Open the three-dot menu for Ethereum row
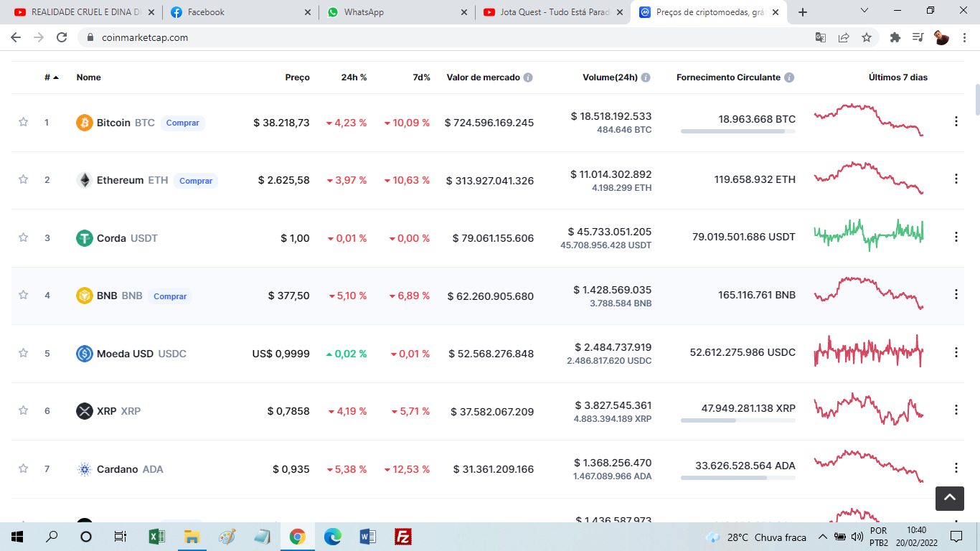This screenshot has height=551, width=980. point(956,179)
